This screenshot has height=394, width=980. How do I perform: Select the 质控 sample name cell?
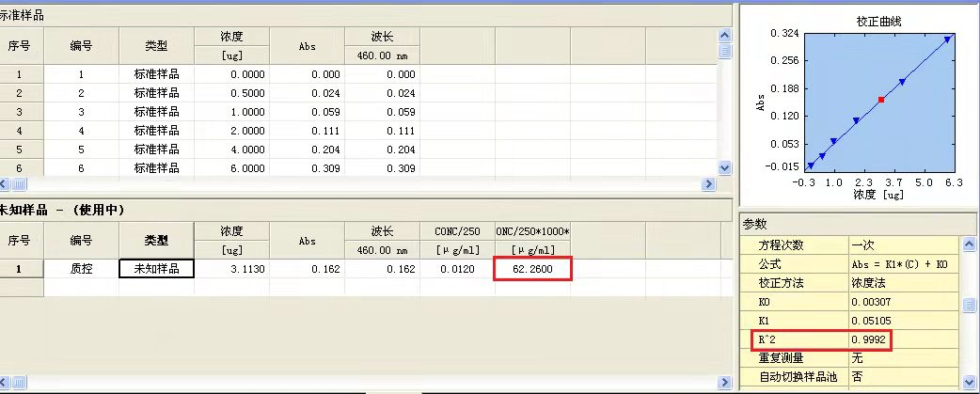click(x=81, y=269)
